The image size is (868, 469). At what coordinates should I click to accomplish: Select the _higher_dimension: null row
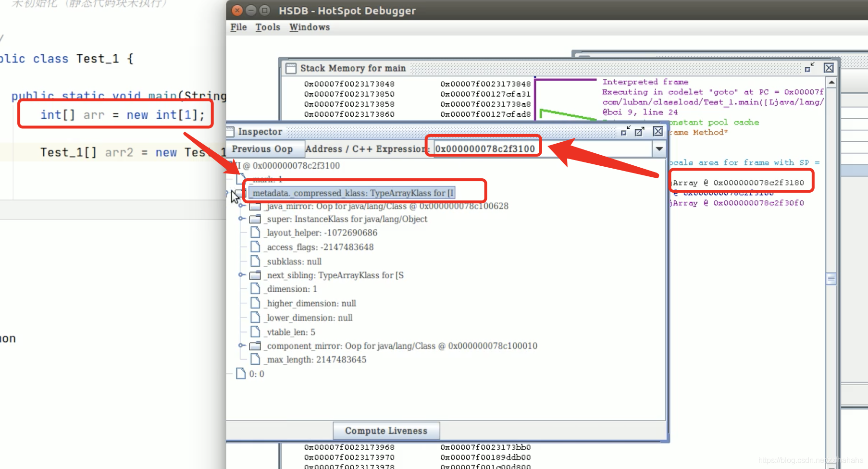(311, 303)
